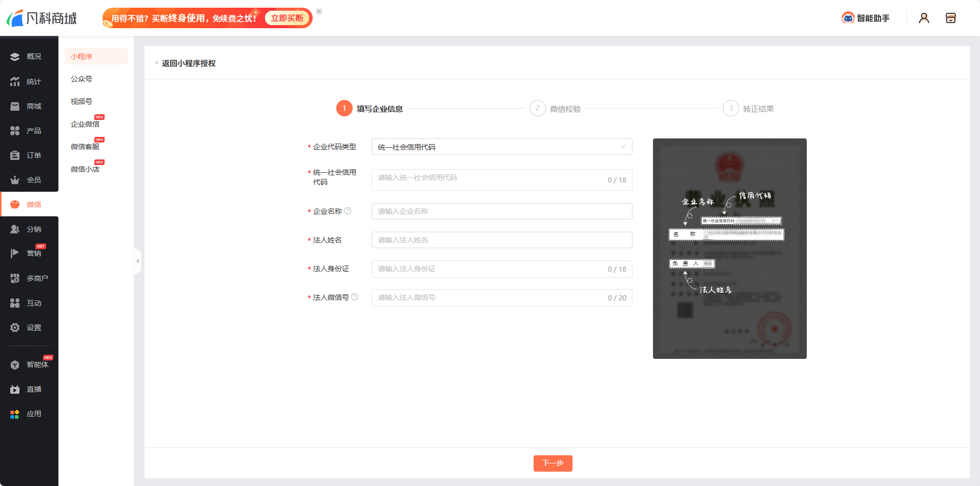This screenshot has height=486, width=980.
Task: Open the 微信小店 section with NEW badge
Action: click(x=85, y=169)
